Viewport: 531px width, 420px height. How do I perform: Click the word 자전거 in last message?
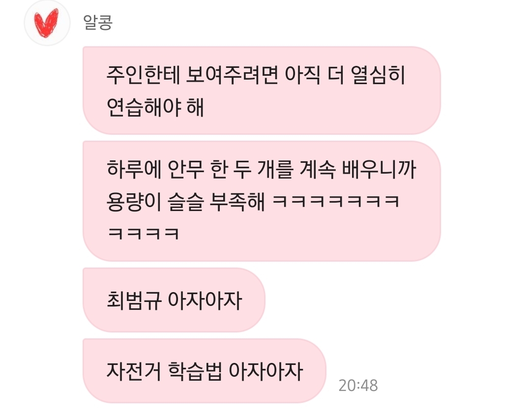(134, 371)
